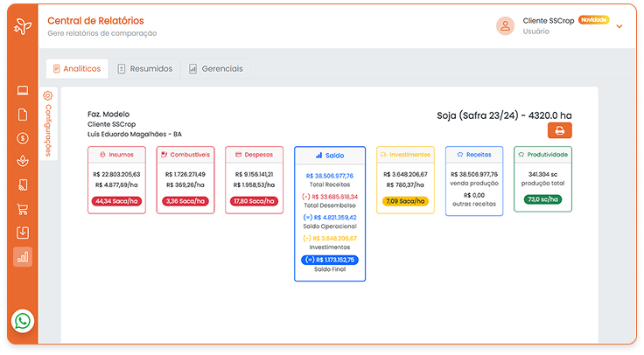This screenshot has height=355, width=644.
Task: Open the clipboard icon in the sidebar
Action: pyautogui.click(x=23, y=115)
